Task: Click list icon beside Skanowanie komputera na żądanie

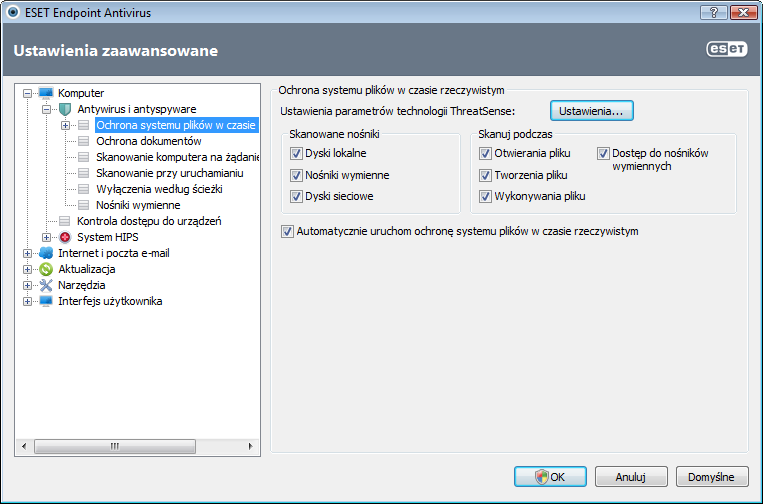Action: coord(84,157)
